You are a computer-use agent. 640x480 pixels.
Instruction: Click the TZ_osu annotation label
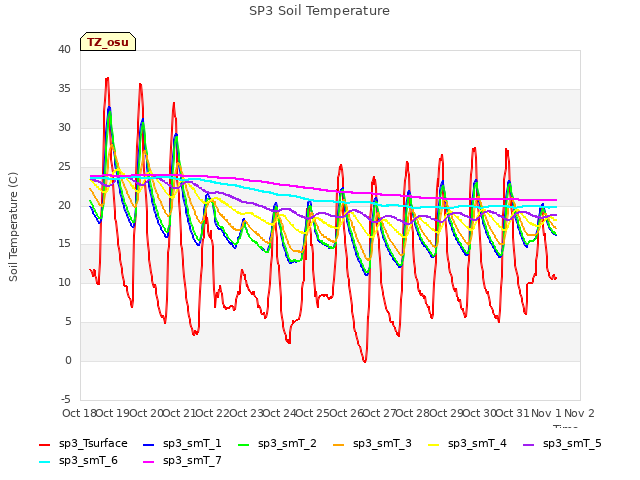[x=108, y=42]
